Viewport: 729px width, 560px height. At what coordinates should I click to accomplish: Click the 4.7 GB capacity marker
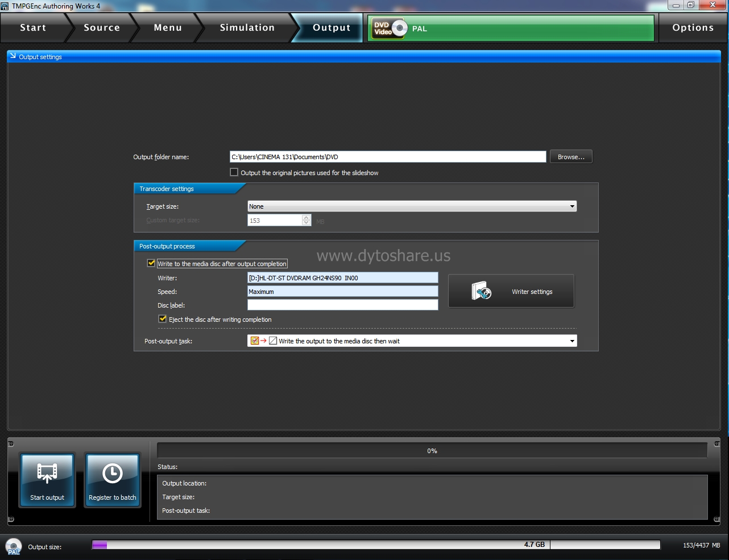535,545
